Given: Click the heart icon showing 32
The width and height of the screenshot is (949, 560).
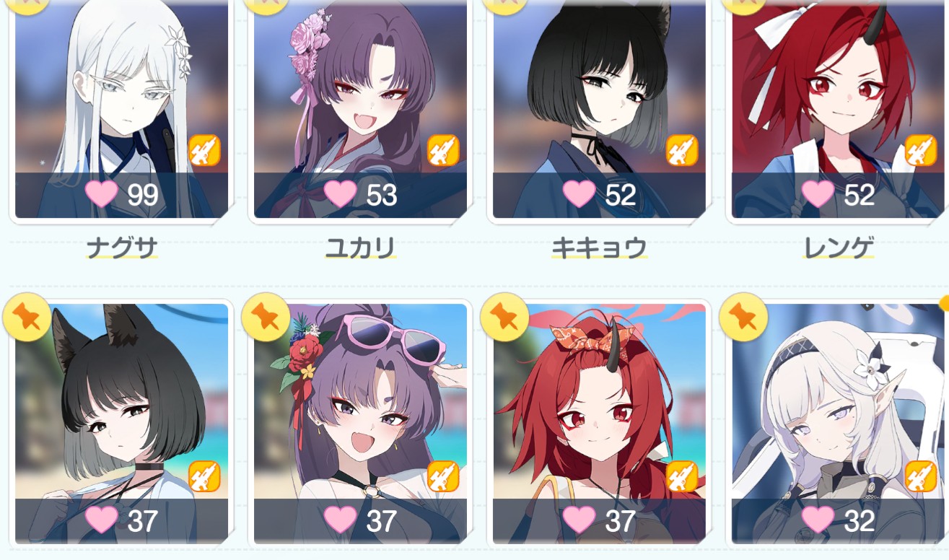Looking at the screenshot, I should [x=818, y=520].
